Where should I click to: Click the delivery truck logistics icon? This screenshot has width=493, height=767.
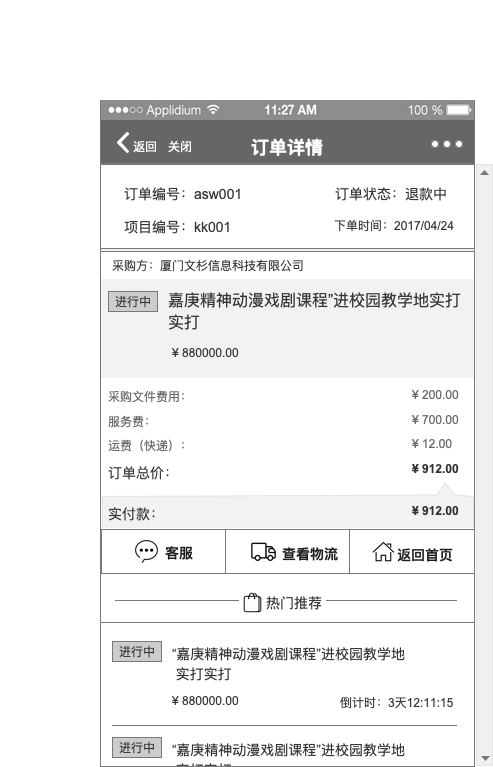263,552
